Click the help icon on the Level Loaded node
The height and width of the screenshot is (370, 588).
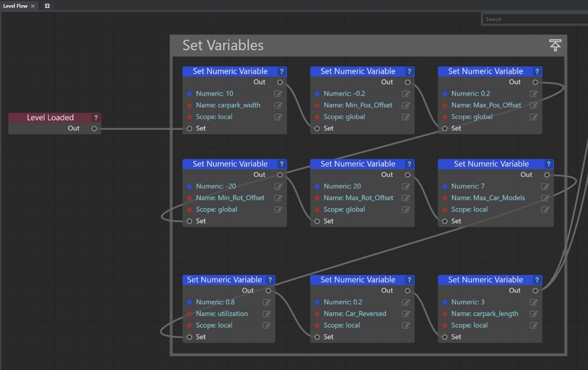coord(95,117)
